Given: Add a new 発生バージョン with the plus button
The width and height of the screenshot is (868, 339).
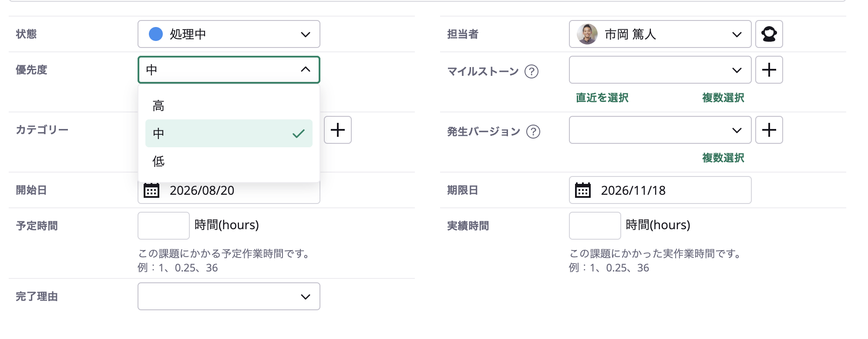Looking at the screenshot, I should coord(769,130).
